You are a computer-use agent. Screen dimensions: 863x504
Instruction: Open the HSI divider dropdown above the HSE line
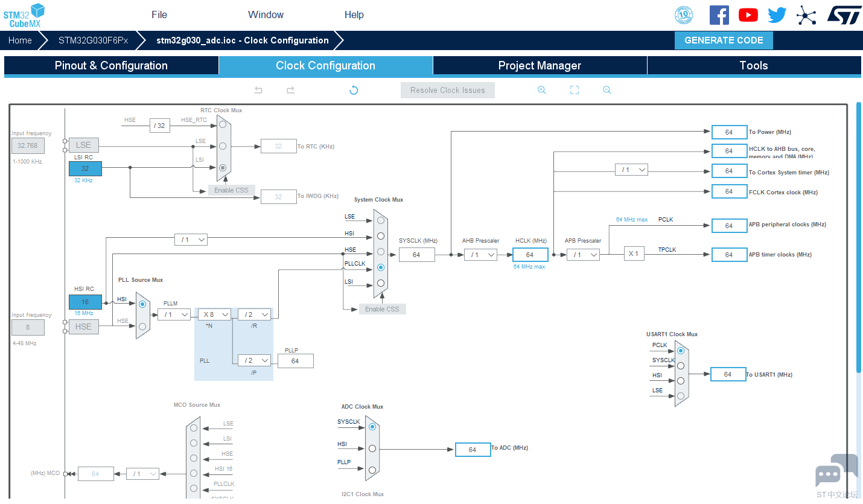coord(191,240)
